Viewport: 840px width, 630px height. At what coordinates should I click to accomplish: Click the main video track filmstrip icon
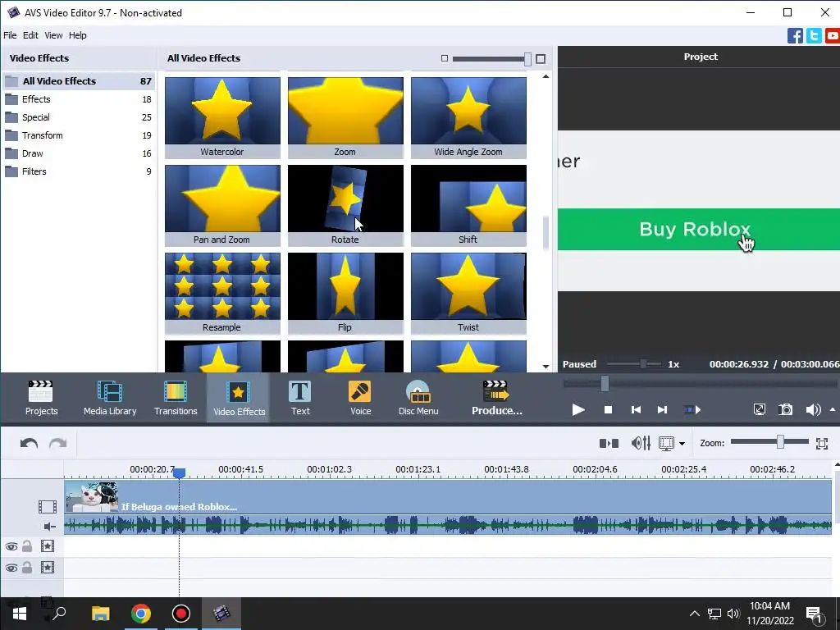coord(47,506)
